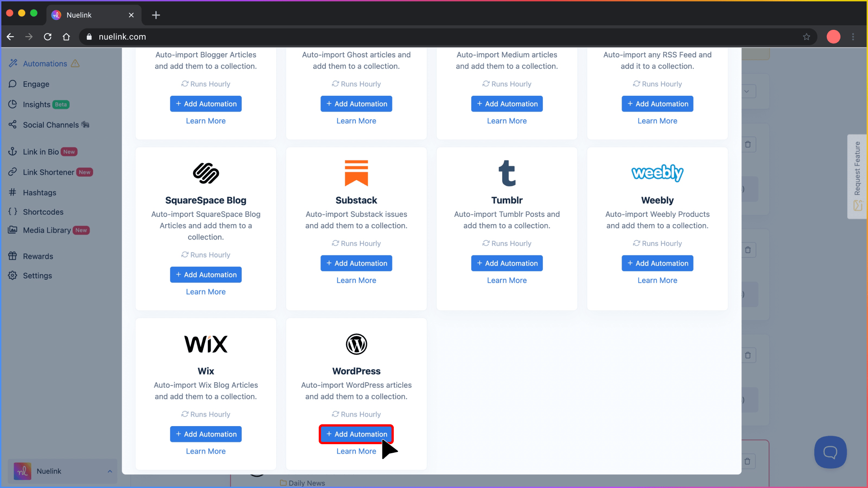The image size is (868, 488).
Task: Add Automation for Weebly
Action: click(x=657, y=263)
